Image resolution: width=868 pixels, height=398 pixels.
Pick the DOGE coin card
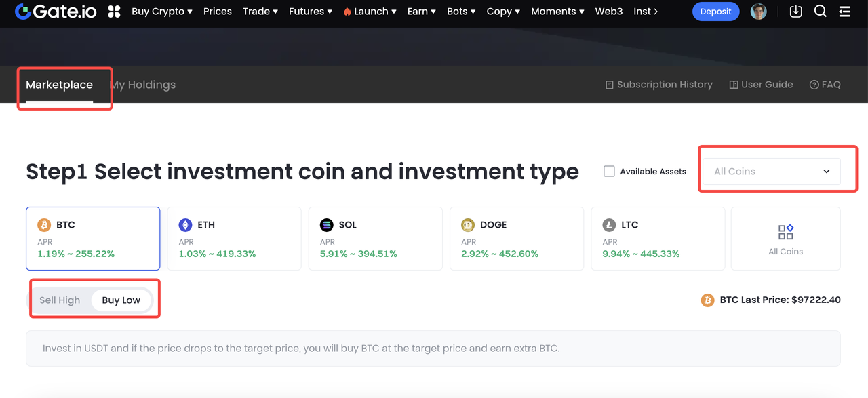coord(517,239)
